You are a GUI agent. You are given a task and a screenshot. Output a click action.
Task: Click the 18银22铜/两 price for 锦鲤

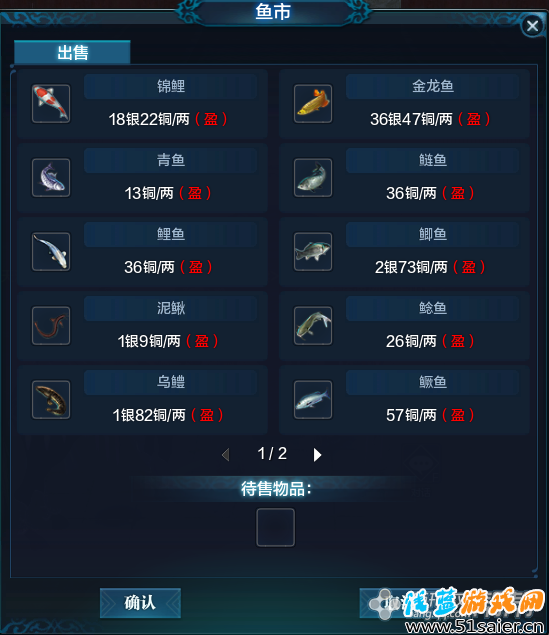[149, 119]
